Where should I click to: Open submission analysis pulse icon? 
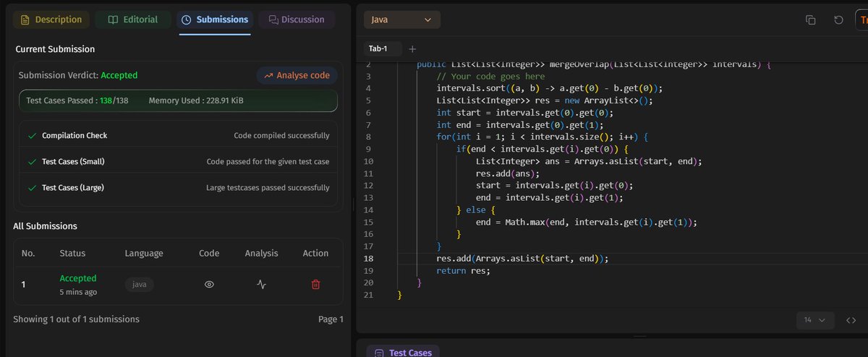[x=262, y=285]
